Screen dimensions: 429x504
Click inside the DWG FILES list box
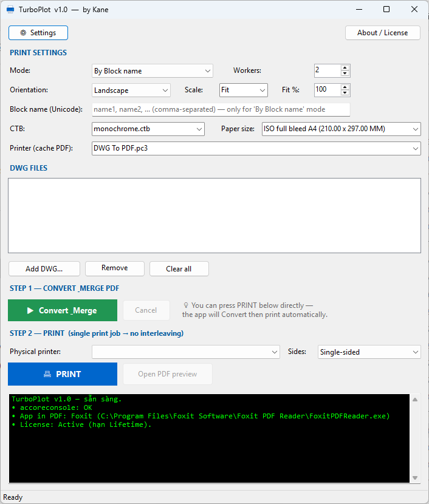click(x=214, y=216)
